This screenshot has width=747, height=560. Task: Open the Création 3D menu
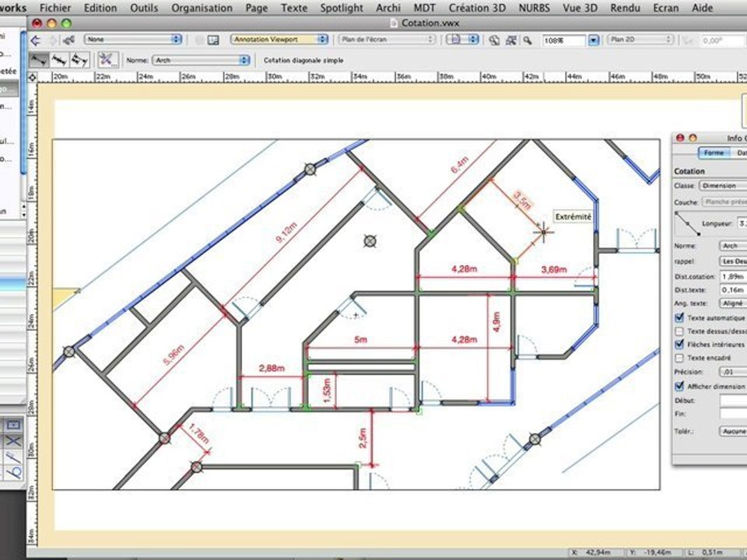click(477, 8)
